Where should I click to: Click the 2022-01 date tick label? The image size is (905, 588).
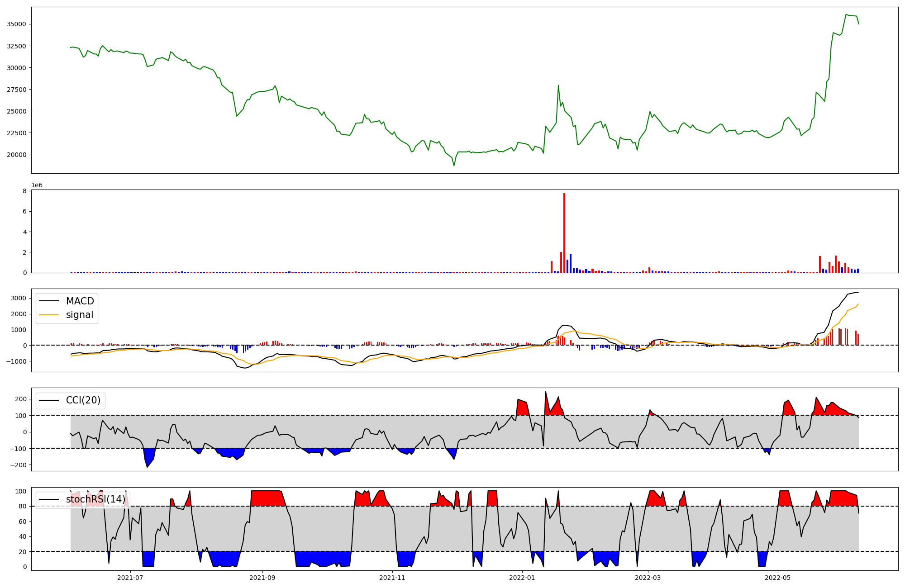click(522, 578)
